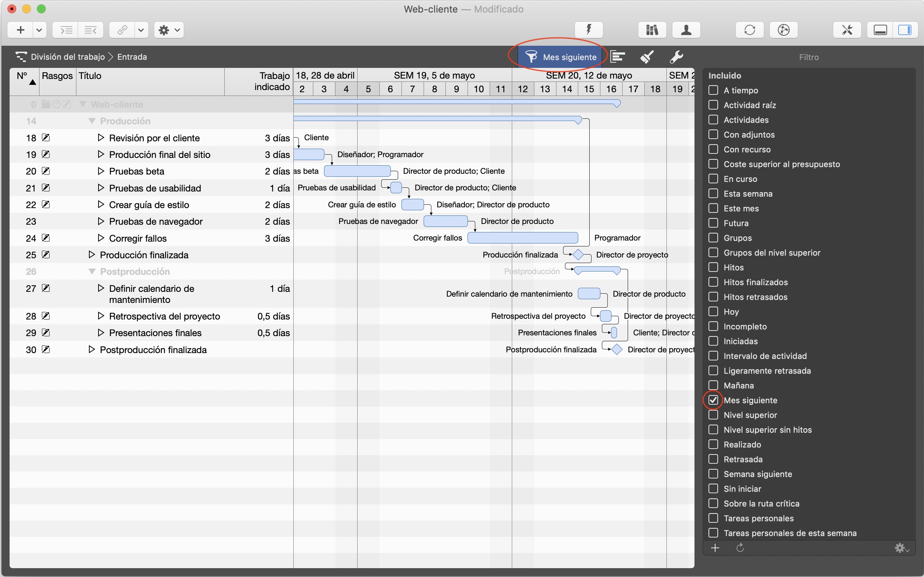This screenshot has height=577, width=924.
Task: Click División del trabajo breadcrumb
Action: click(x=68, y=57)
